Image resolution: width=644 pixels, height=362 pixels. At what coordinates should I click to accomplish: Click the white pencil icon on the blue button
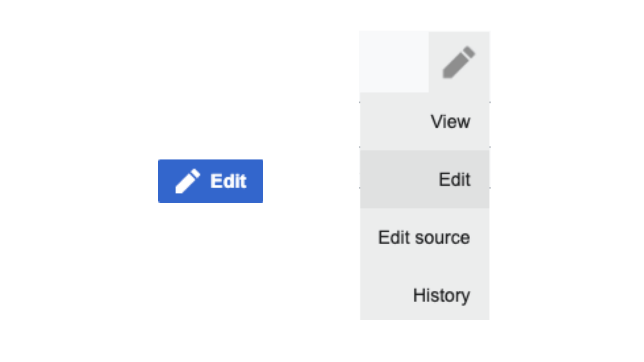[x=187, y=181]
